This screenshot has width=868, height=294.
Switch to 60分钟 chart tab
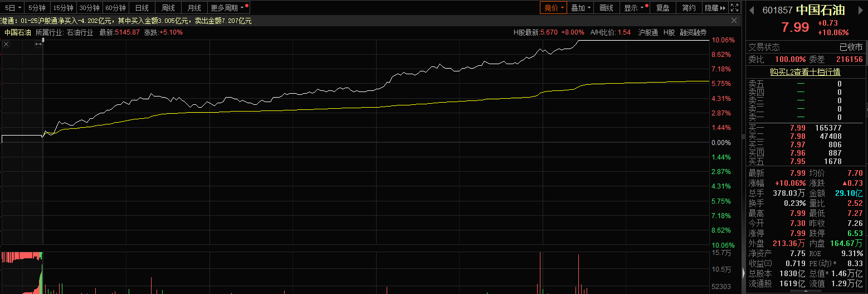point(115,8)
